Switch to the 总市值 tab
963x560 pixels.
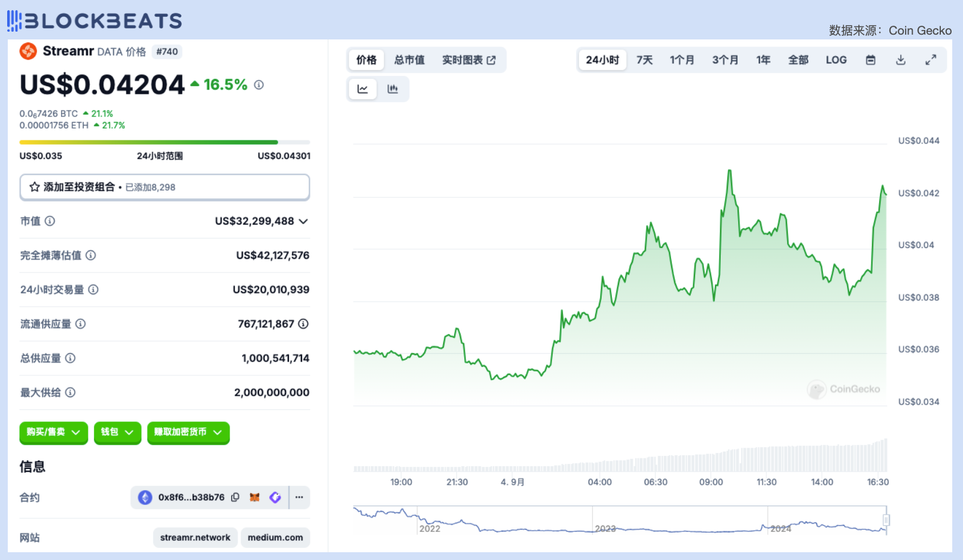409,60
